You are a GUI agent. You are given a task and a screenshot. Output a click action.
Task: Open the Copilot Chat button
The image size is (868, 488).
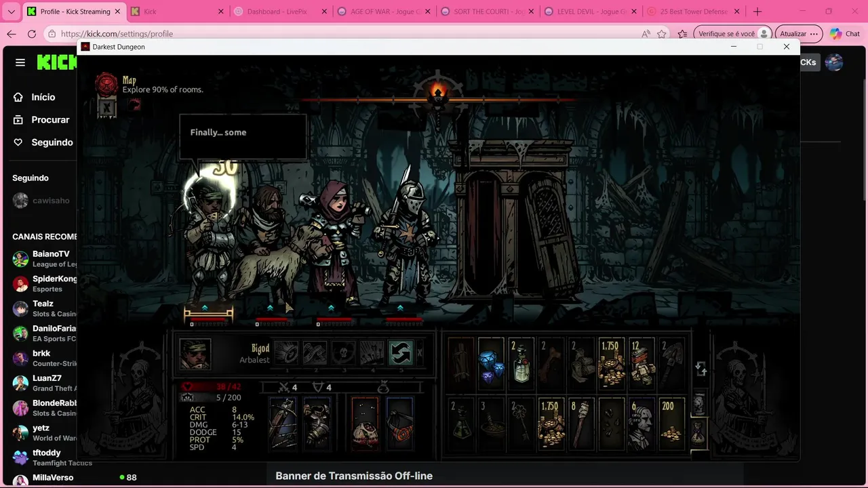845,34
